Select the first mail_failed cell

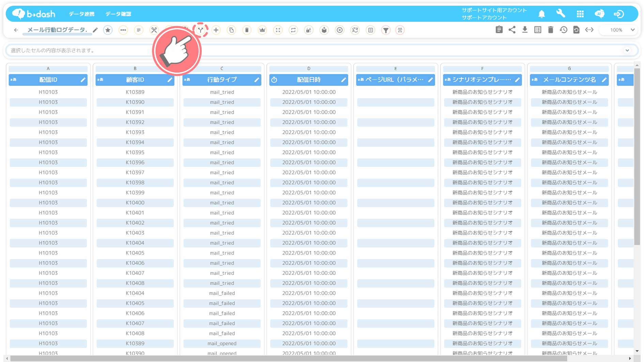[x=222, y=293]
